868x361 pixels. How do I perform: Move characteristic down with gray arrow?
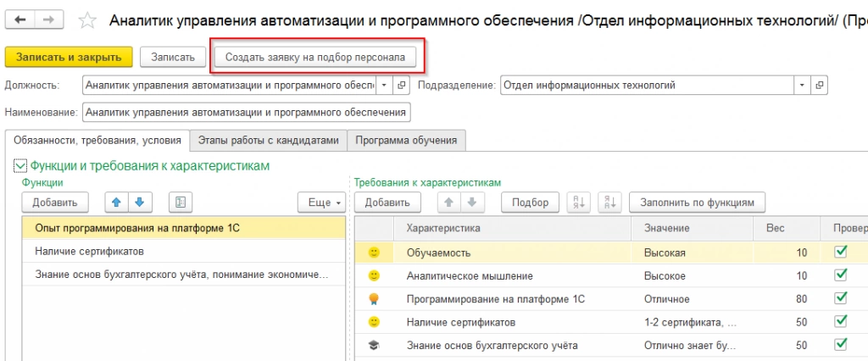click(x=472, y=202)
